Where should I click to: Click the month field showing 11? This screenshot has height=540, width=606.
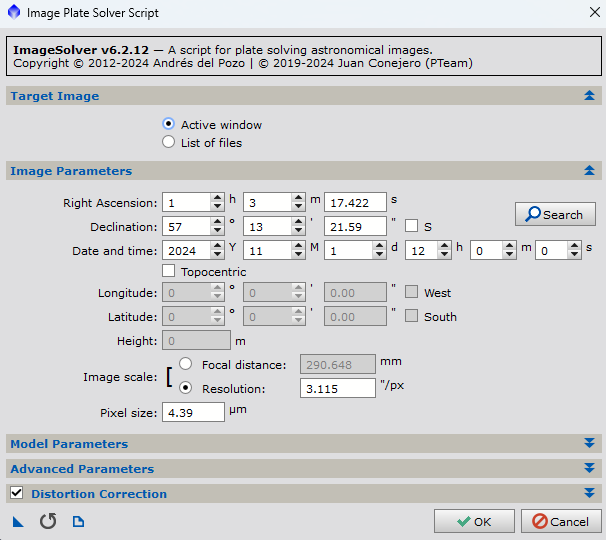coord(268,250)
